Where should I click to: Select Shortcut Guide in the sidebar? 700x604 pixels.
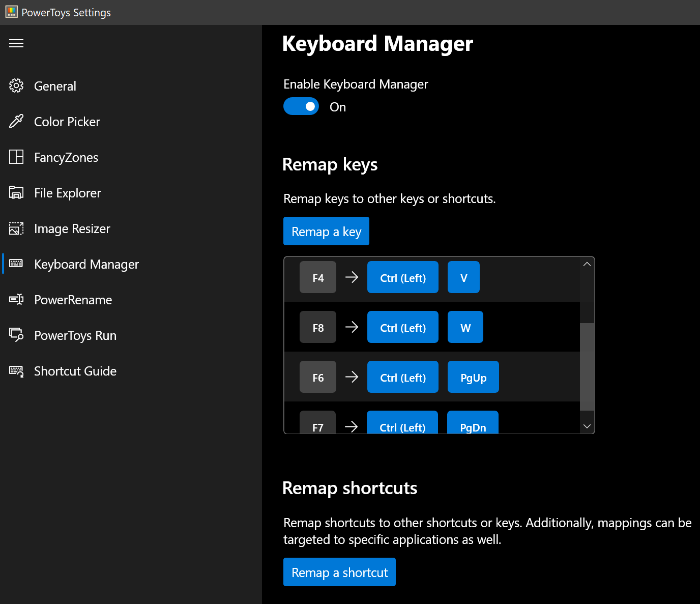coord(75,371)
